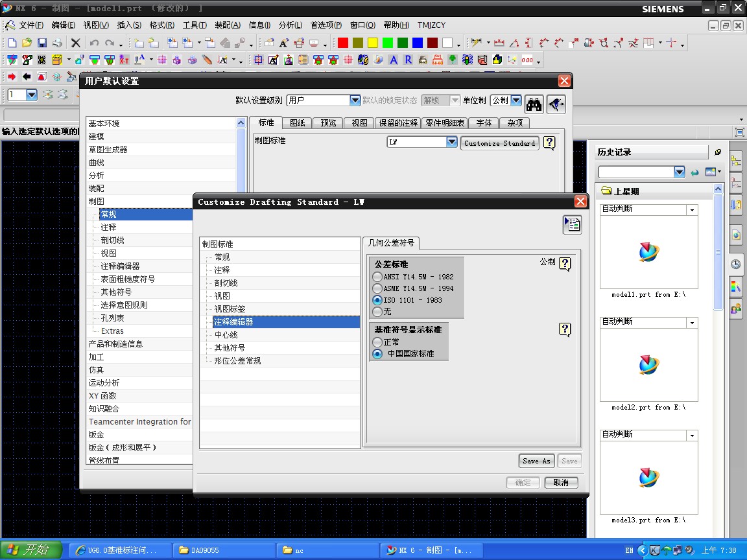Viewport: 747px width, 560px height.
Task: Open the history view style image dropdown
Action: click(x=713, y=172)
